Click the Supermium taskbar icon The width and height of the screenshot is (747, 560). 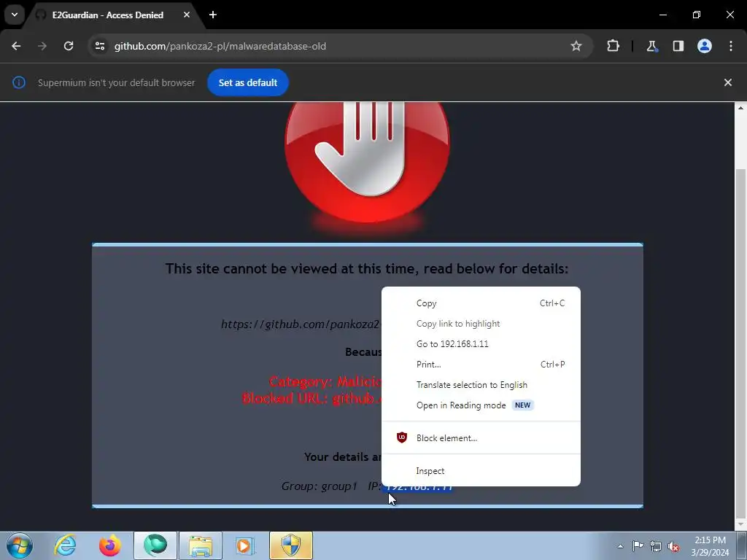(155, 545)
